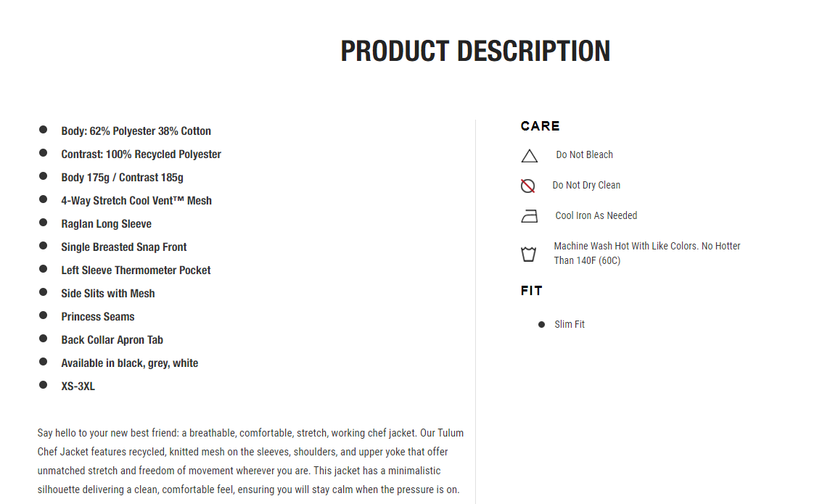Click the Do Not Bleach text

(584, 154)
